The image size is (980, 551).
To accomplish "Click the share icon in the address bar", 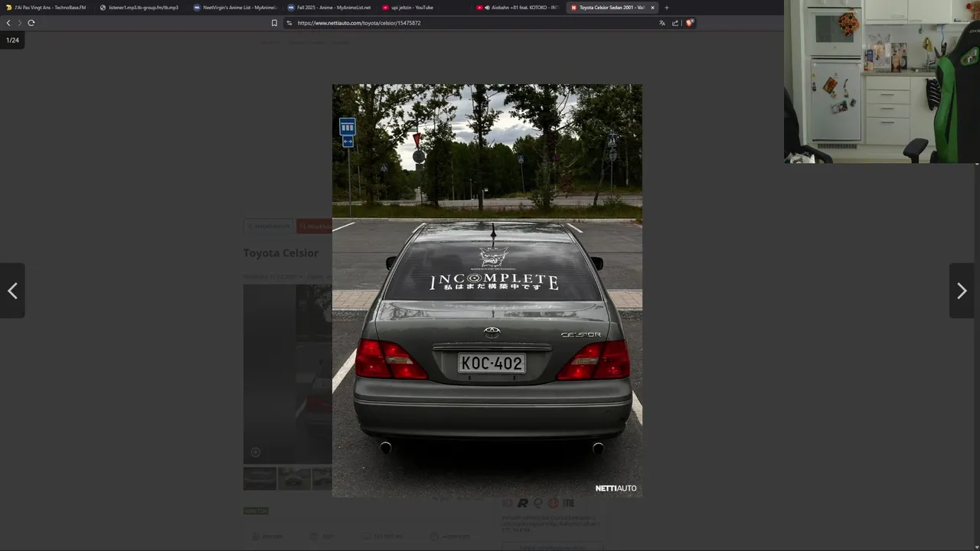I will [675, 23].
